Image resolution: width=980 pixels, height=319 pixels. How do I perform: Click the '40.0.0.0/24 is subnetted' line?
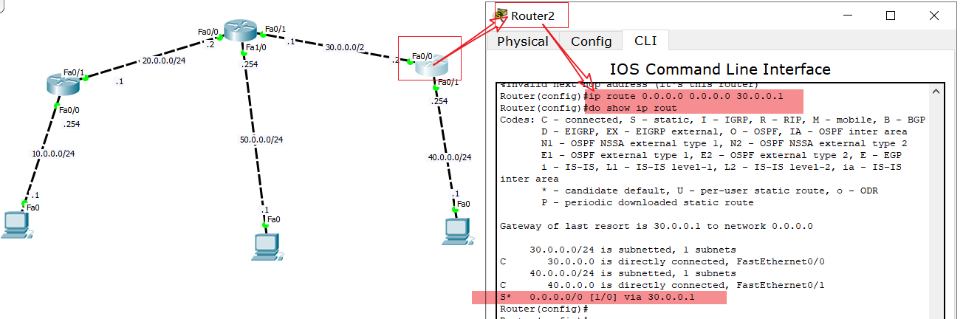[633, 273]
